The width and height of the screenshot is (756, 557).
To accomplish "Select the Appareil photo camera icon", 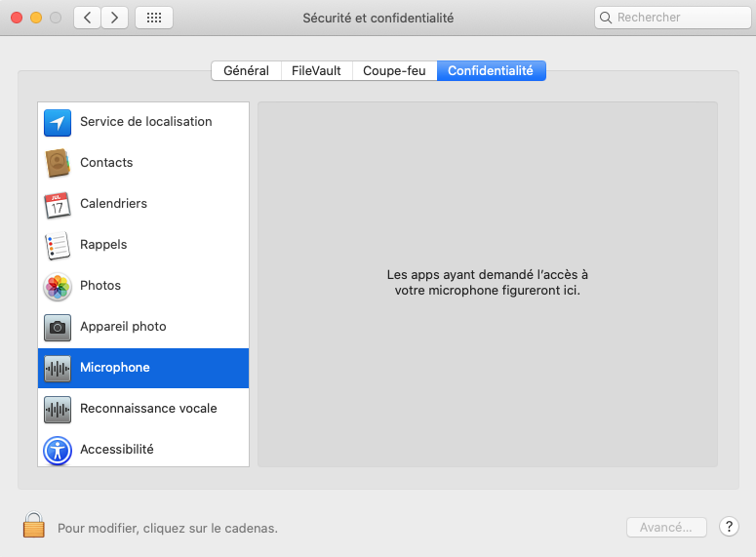I will pos(58,327).
